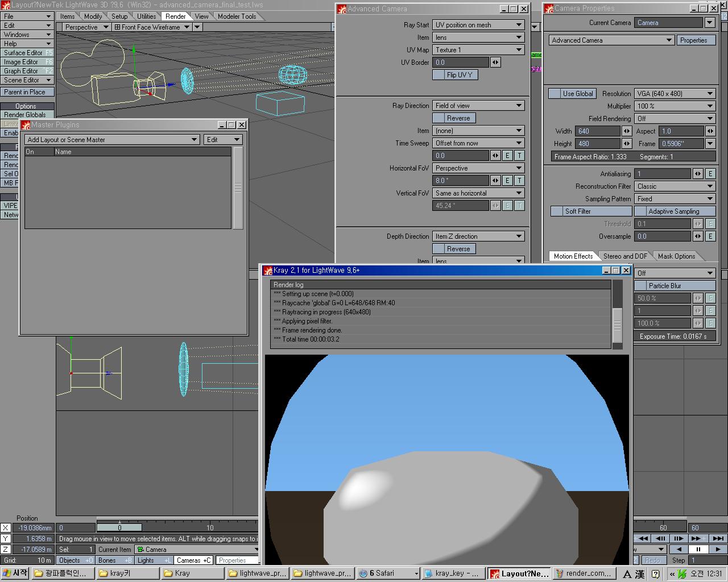728x582 pixels.
Task: Click the play reverse button
Action: pyautogui.click(x=679, y=550)
